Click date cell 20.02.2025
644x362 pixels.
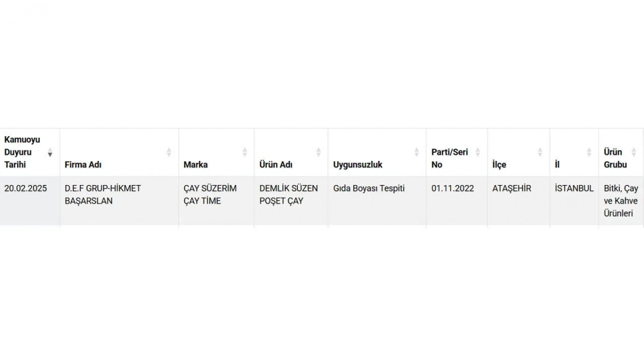(26, 188)
